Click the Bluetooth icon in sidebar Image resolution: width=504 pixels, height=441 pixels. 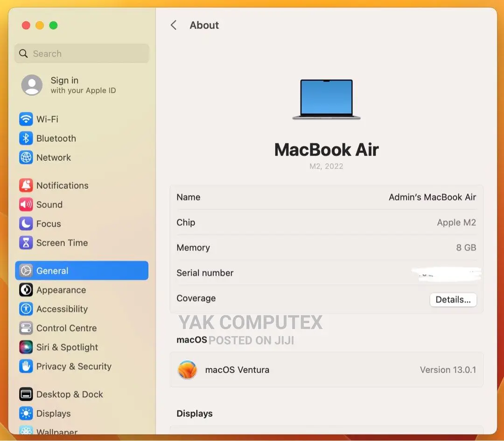[x=26, y=138]
